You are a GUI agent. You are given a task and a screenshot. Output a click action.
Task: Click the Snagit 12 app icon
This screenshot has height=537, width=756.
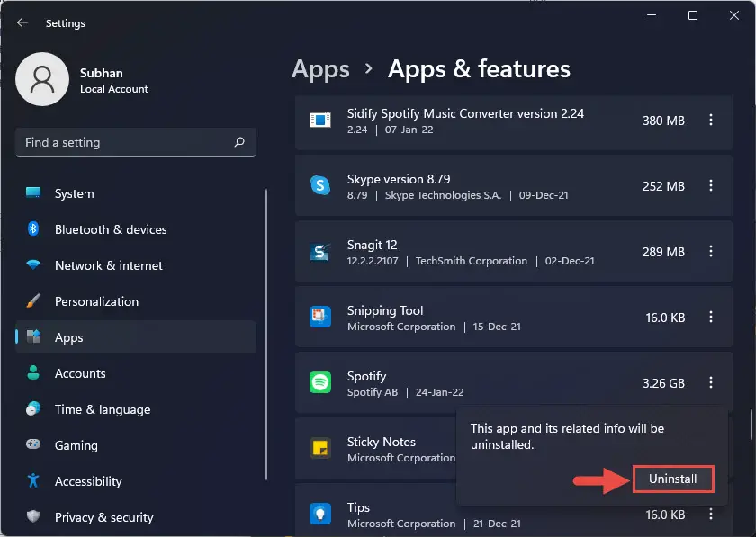coord(320,251)
